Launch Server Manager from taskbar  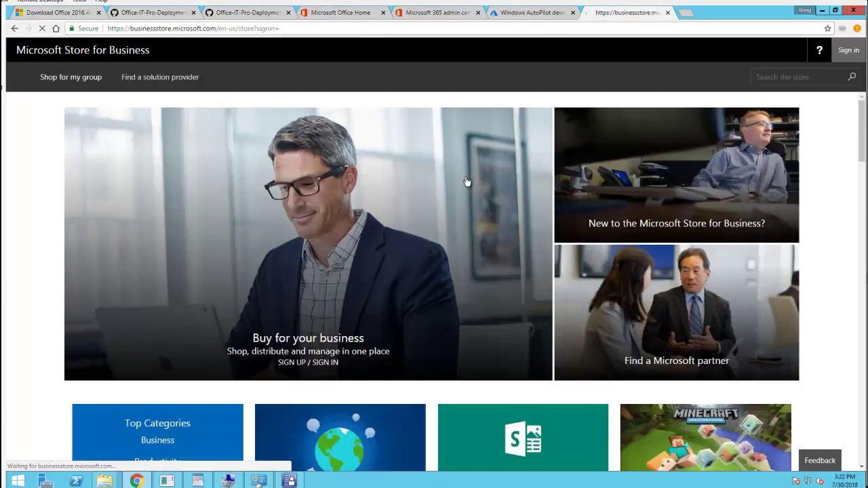45,481
